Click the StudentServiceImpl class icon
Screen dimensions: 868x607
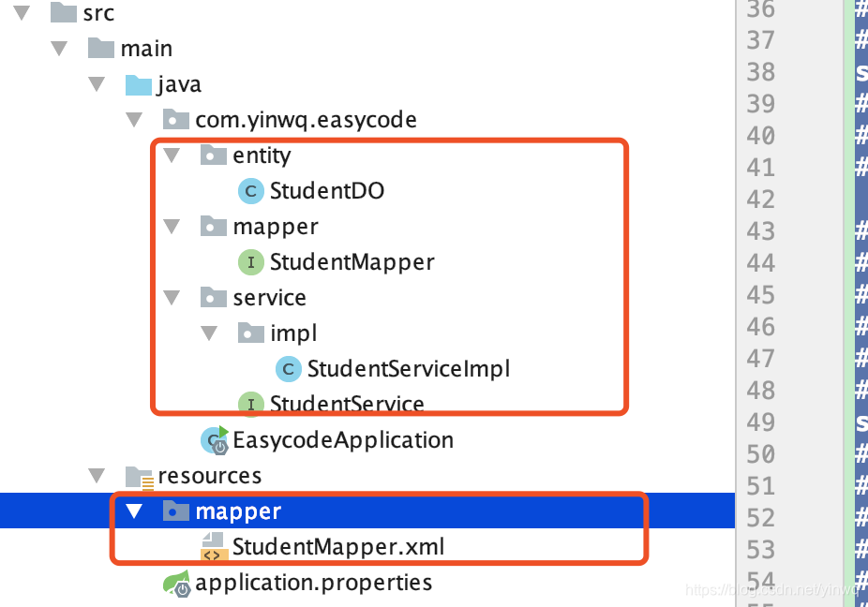pyautogui.click(x=288, y=368)
